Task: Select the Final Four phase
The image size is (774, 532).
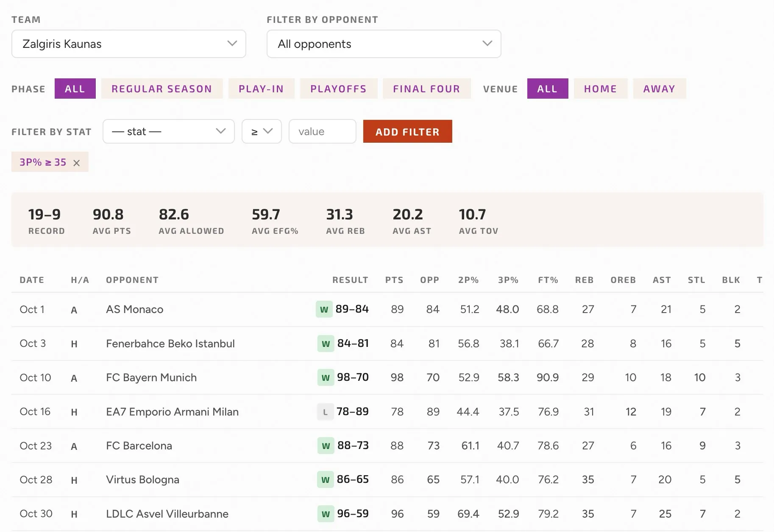Action: (x=426, y=89)
